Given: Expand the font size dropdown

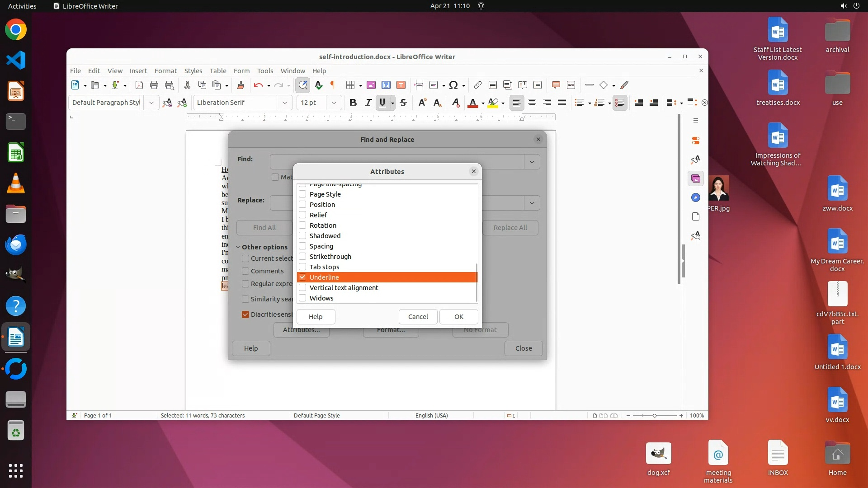Looking at the screenshot, I should (334, 103).
